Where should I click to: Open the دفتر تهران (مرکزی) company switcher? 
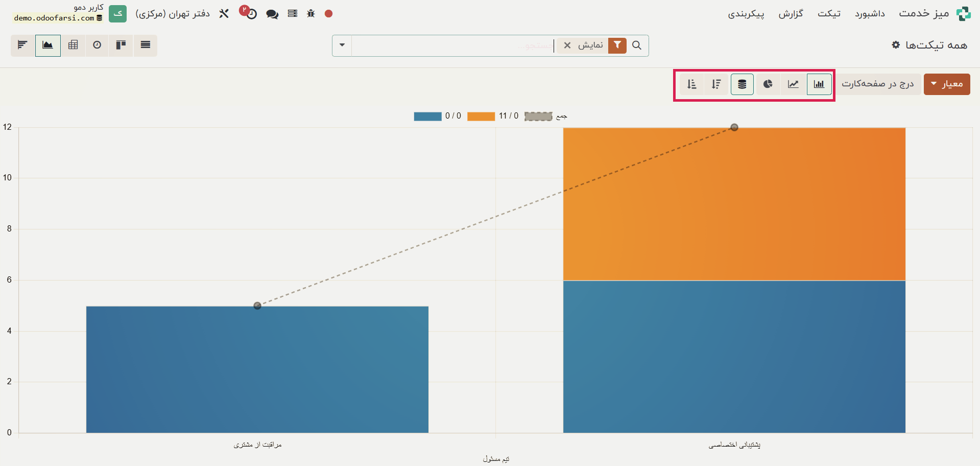173,14
